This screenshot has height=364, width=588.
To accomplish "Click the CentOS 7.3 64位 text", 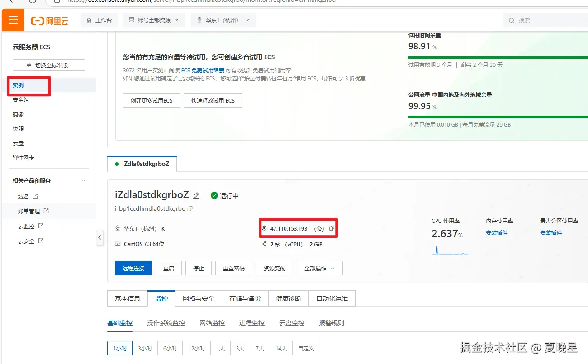I will click(144, 244).
